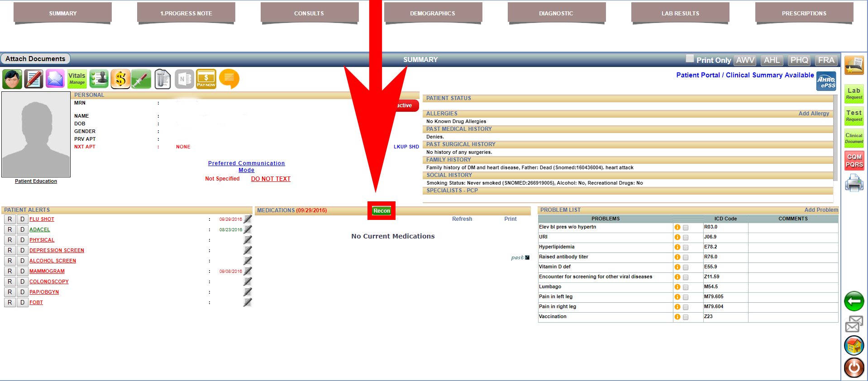Tick the Vitamin D def checkbox
Viewport: 868px width, 381px height.
[686, 267]
